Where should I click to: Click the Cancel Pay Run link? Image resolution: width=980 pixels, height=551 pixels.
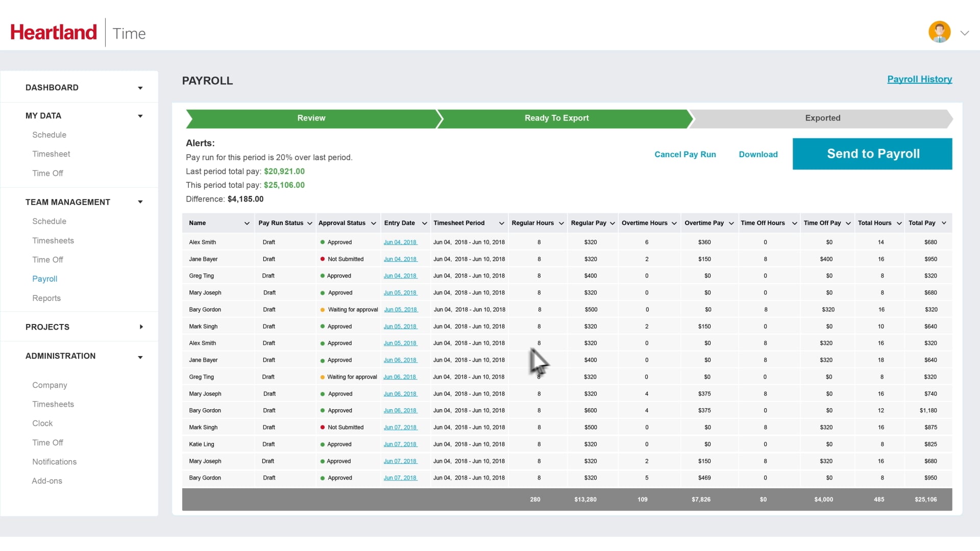[685, 154]
